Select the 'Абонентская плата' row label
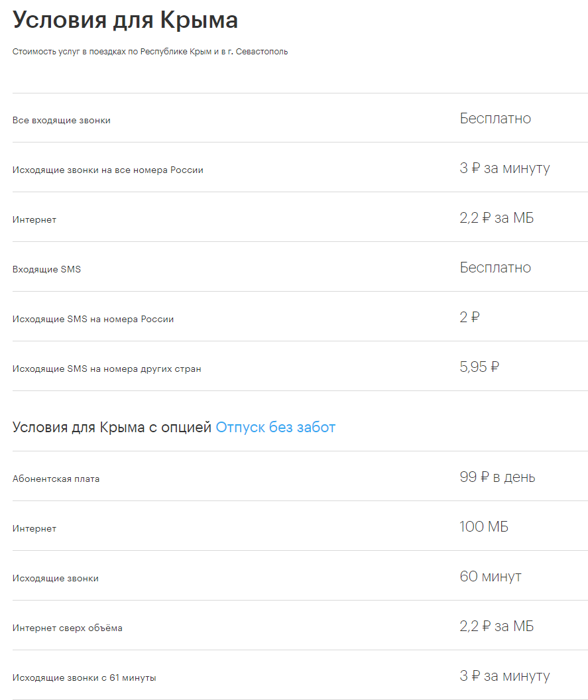This screenshot has width=588, height=700. tap(56, 479)
